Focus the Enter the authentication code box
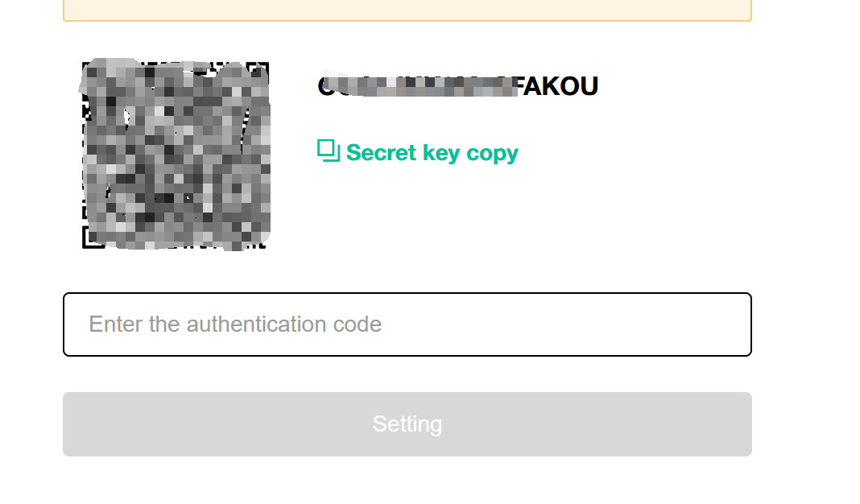The width and height of the screenshot is (860, 504). (407, 324)
